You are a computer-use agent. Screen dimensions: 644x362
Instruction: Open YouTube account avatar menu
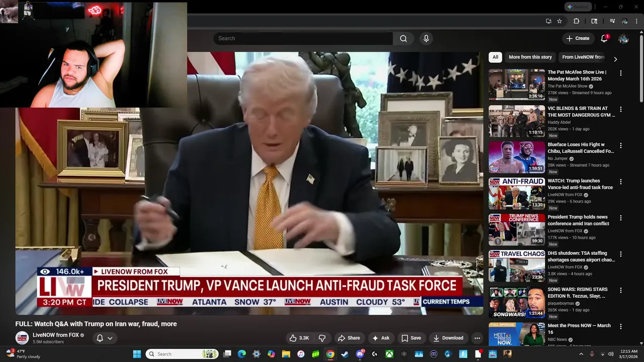623,39
